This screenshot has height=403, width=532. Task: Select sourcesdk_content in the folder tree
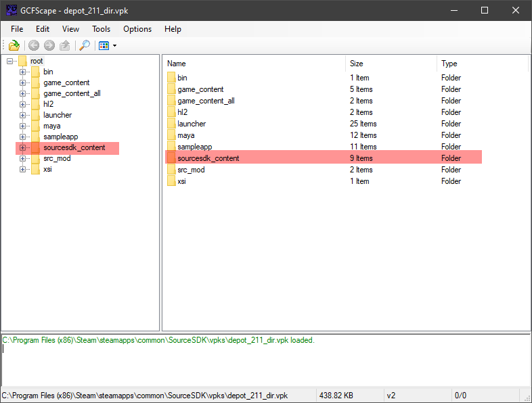pos(74,148)
